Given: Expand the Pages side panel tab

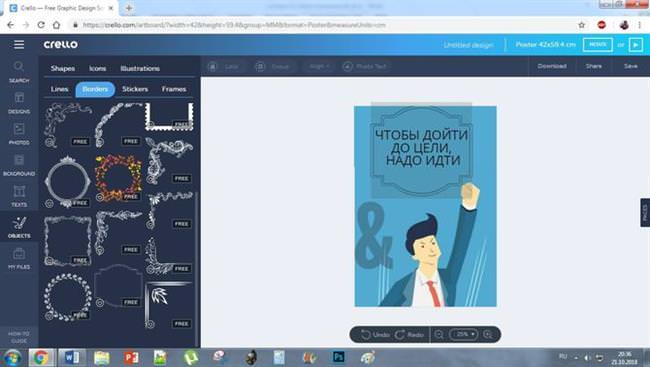Looking at the screenshot, I should [x=645, y=213].
